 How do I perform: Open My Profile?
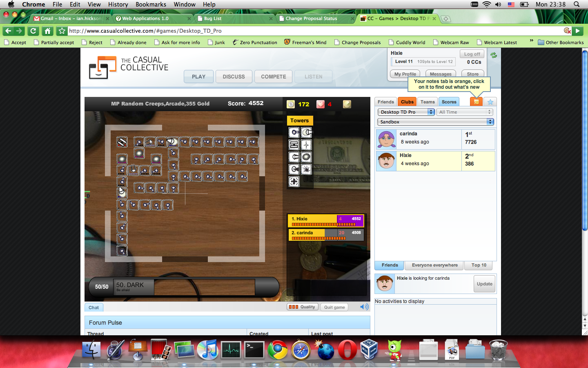405,74
